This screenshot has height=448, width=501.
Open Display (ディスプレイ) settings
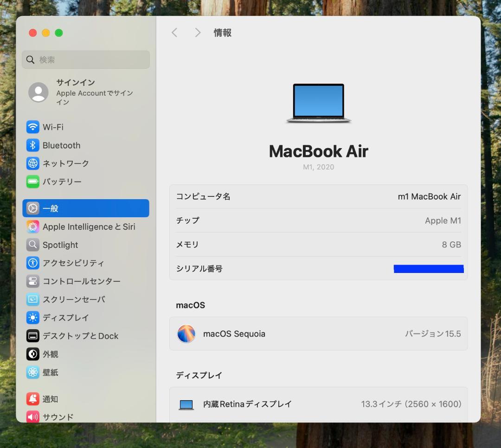click(65, 318)
